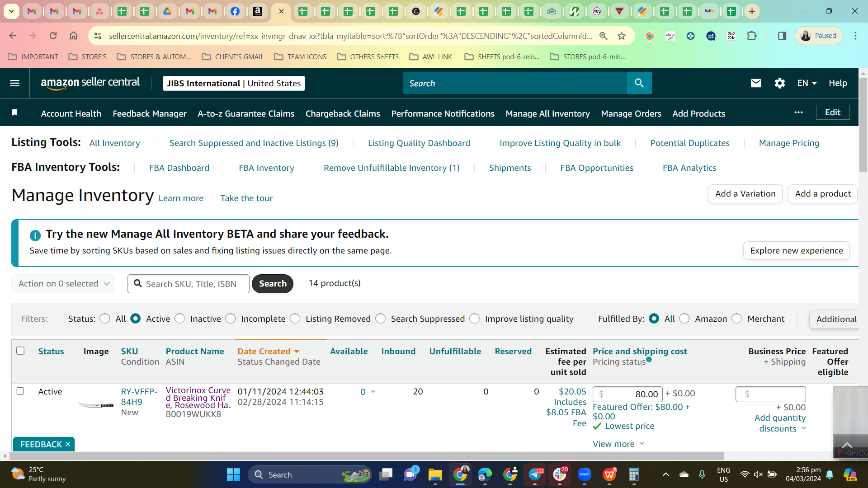Screen dimensions: 868x488
Task: Open the three-dot more menu in nav bar
Action: 798,113
